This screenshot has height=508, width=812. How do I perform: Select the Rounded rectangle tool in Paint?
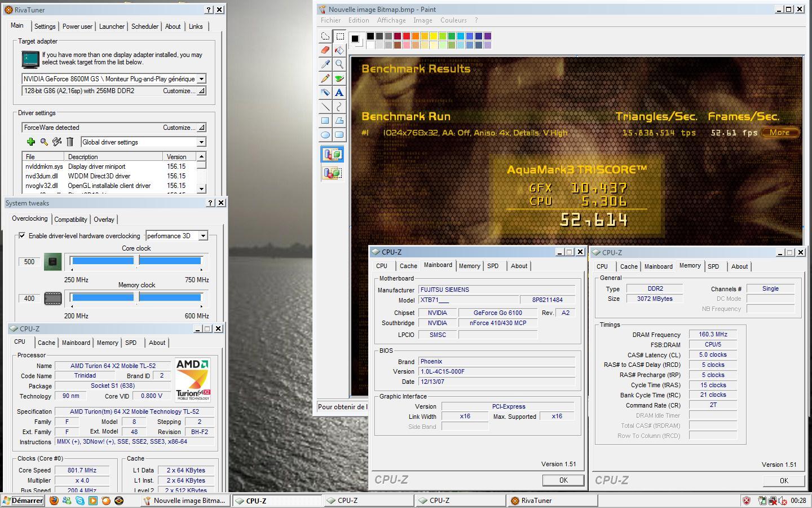[x=339, y=134]
